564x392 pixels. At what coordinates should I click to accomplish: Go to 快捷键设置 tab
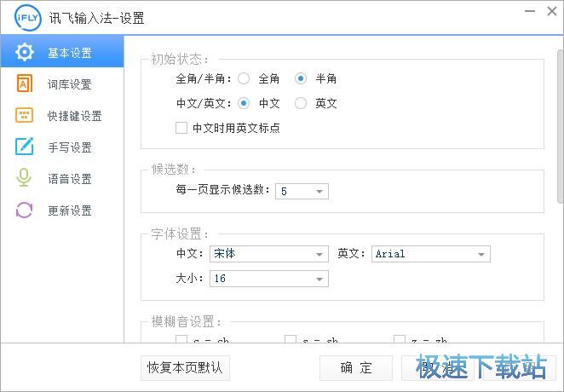62,115
